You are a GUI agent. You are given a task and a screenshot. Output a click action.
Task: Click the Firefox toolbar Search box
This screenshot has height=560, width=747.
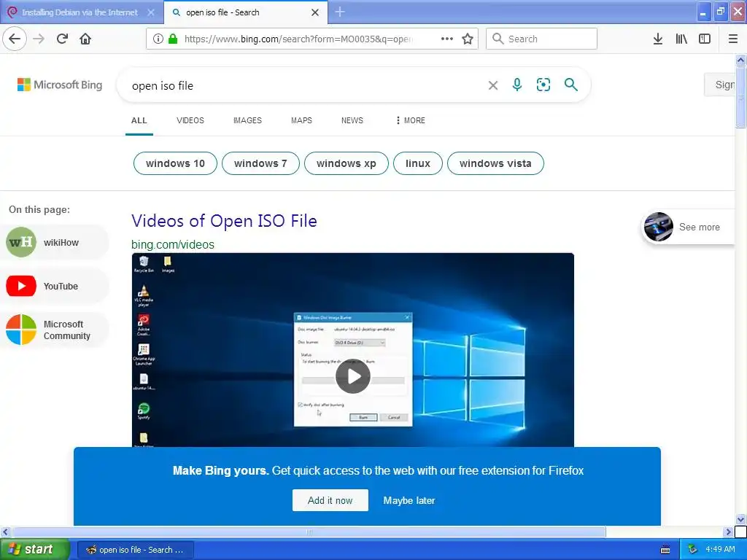tap(541, 39)
